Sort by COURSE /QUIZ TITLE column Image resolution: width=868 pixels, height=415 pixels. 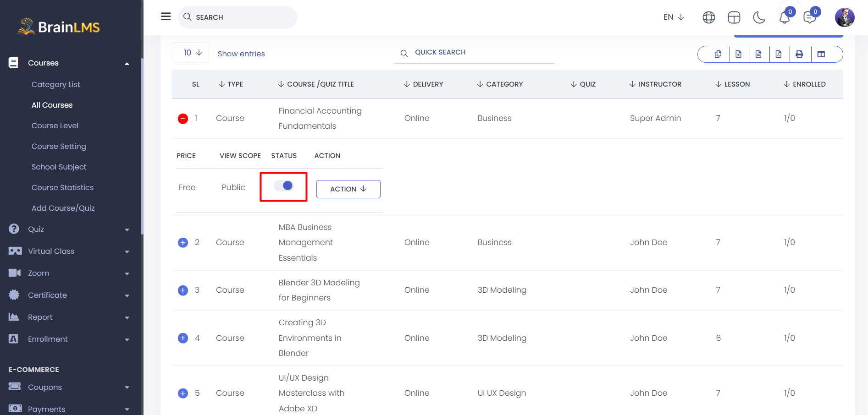click(x=316, y=84)
